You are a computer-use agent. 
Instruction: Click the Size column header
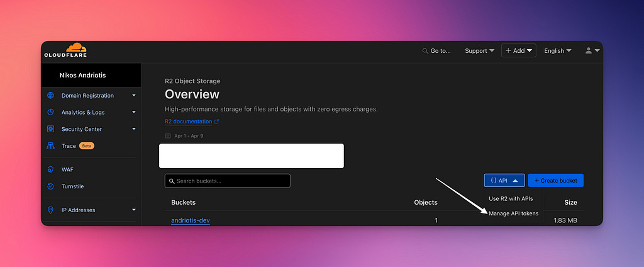[570, 202]
